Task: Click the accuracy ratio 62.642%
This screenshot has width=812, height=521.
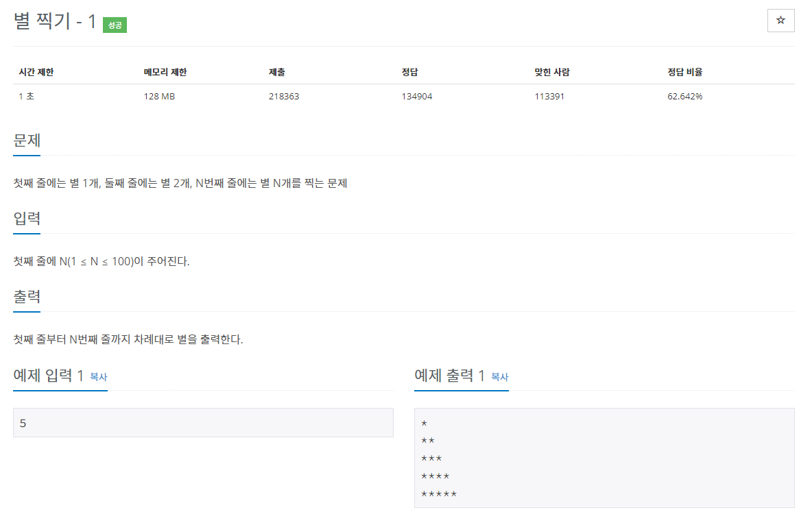Action: tap(684, 97)
